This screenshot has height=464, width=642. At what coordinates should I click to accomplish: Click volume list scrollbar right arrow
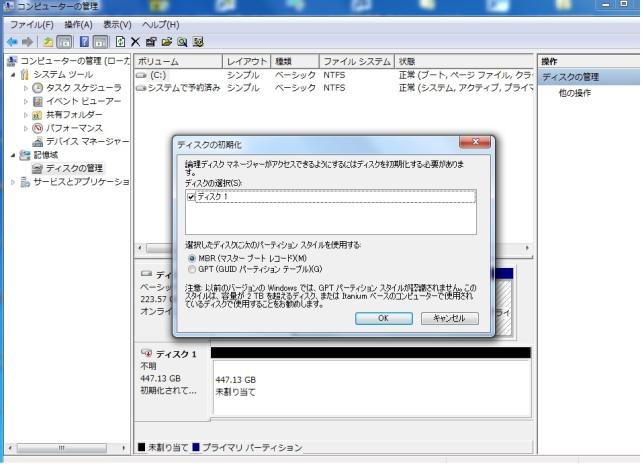[x=527, y=248]
